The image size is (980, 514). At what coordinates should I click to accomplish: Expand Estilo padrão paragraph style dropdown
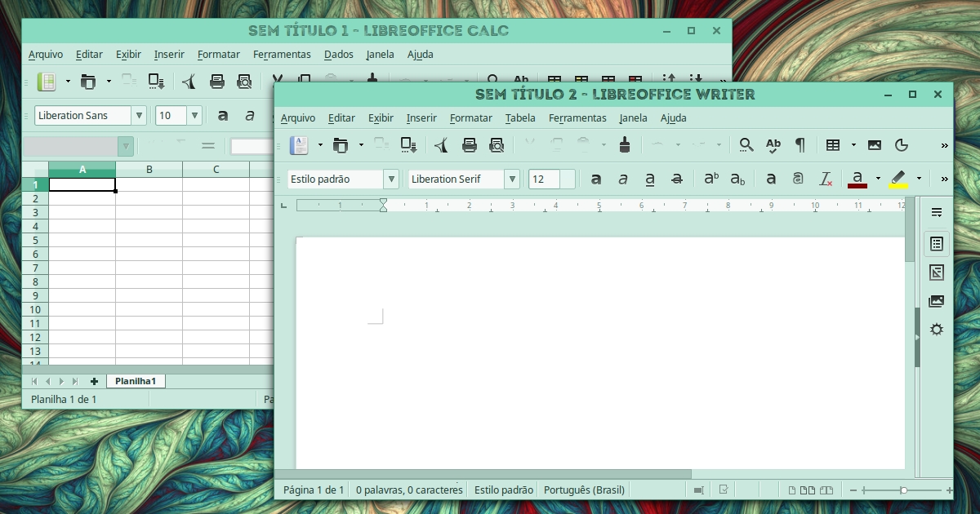tap(391, 179)
